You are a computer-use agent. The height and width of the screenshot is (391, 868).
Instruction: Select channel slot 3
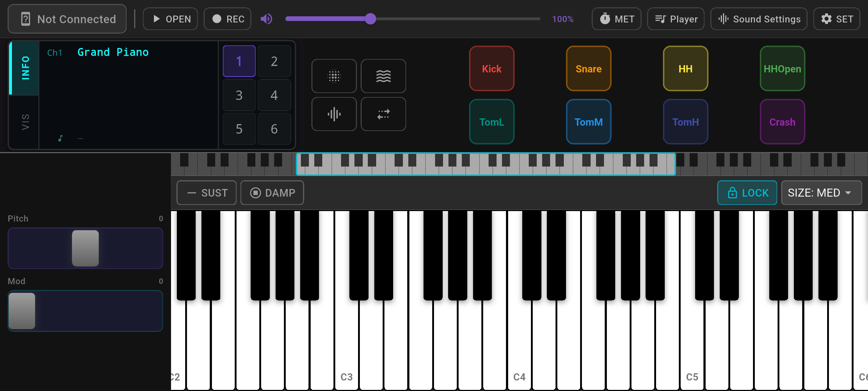point(239,95)
